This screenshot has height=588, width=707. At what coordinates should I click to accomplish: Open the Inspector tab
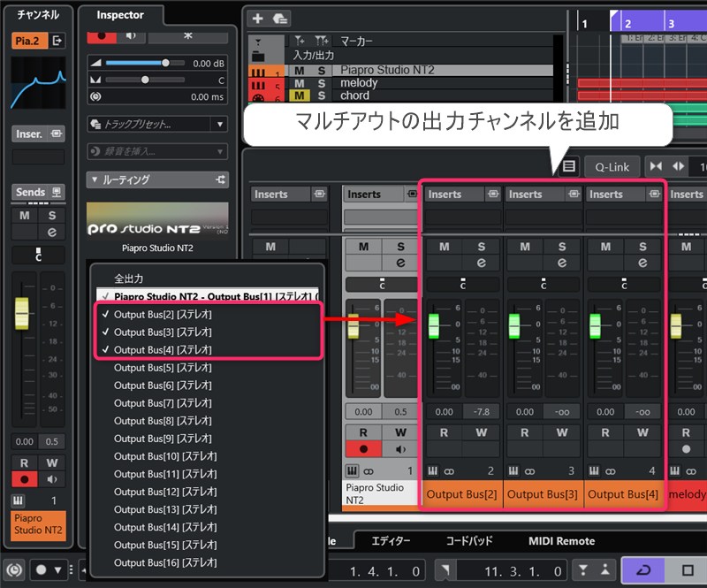pyautogui.click(x=120, y=15)
